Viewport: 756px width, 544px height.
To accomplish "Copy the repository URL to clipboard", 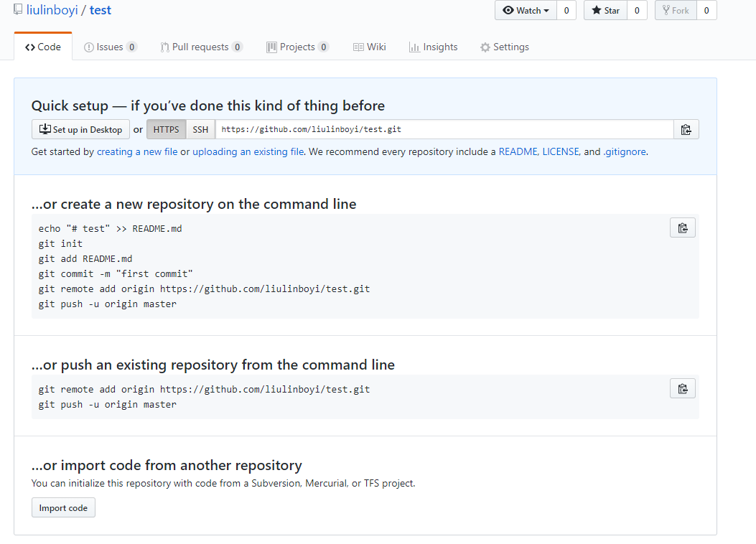I will (x=686, y=130).
